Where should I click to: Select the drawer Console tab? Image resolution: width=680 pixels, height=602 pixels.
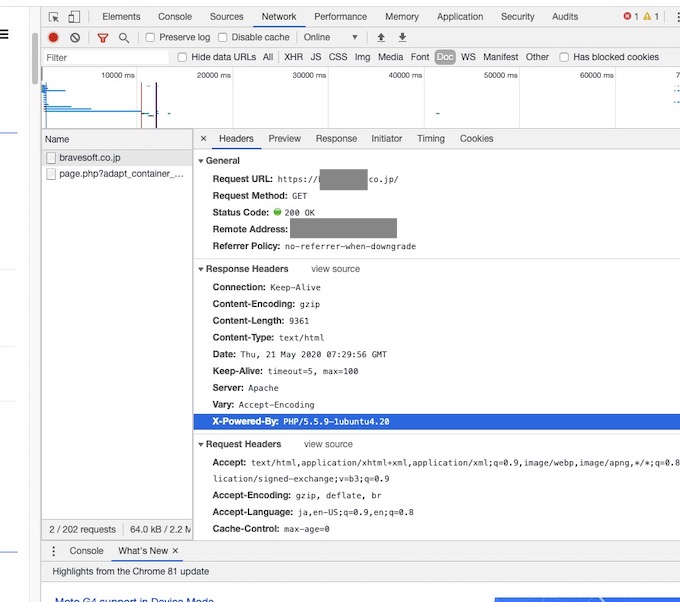tap(86, 551)
